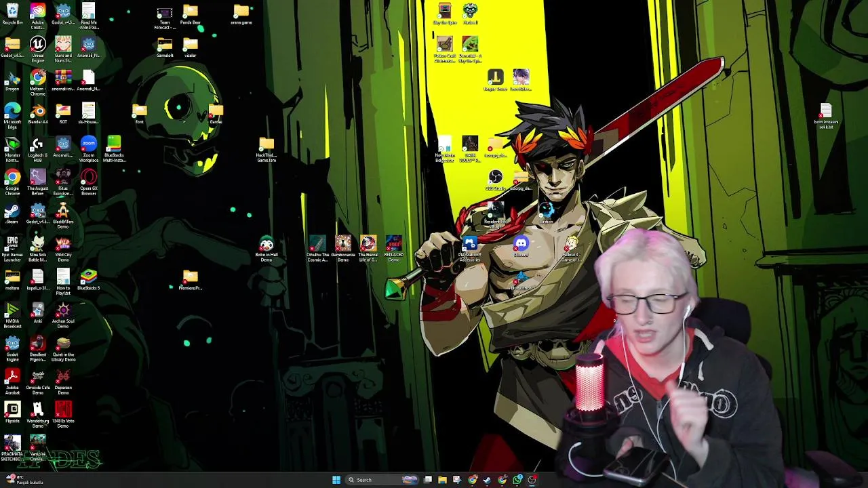Screen dimensions: 868x488
Task: Open 1348 Ex Voto Demo icon
Action: coord(63,415)
